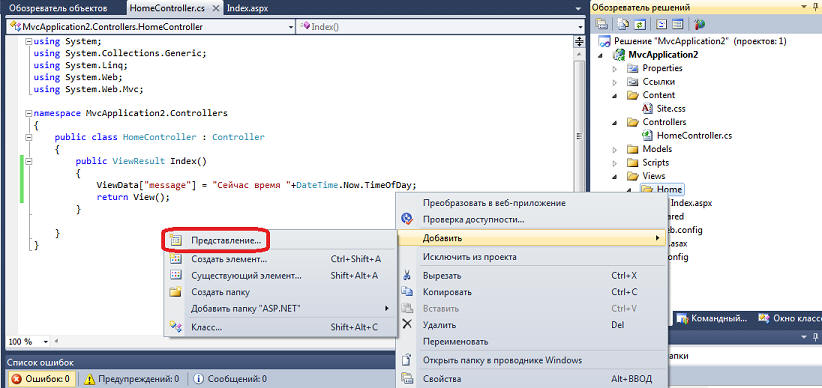Toggle the Ошибок: 0 errors filter
Image resolution: width=822 pixels, height=388 pixels.
[41, 379]
